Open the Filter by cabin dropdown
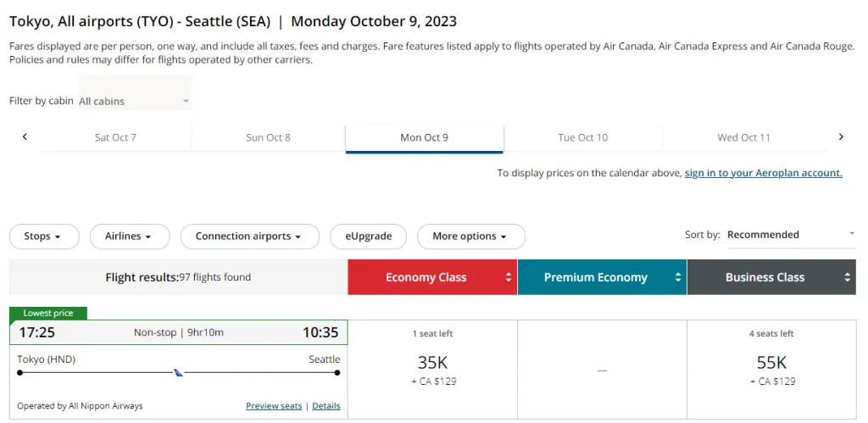 tap(135, 101)
